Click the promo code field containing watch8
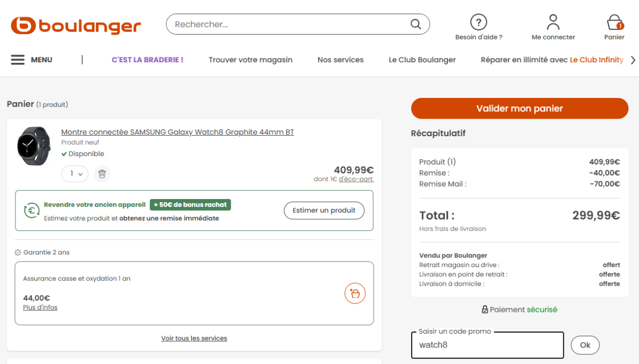639x364 pixels. click(487, 345)
